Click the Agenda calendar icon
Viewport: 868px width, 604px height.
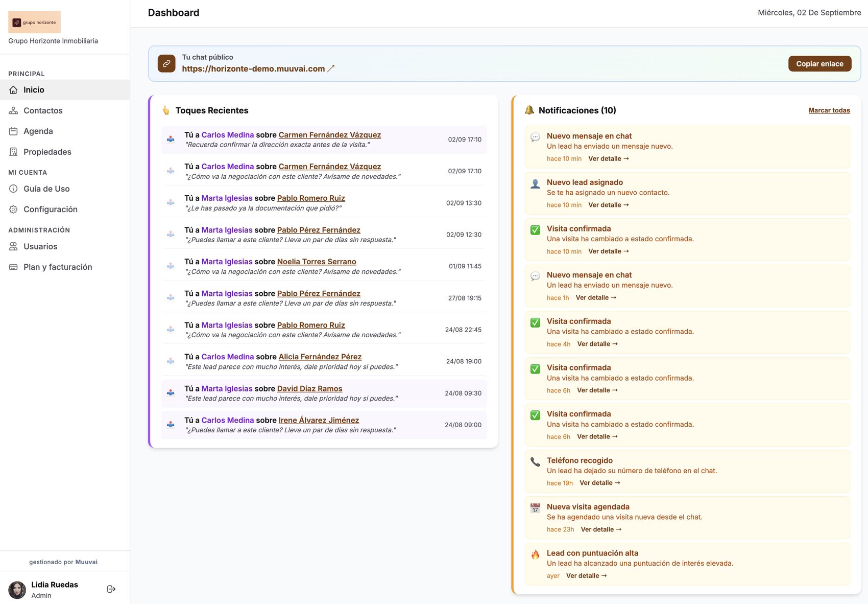click(13, 131)
